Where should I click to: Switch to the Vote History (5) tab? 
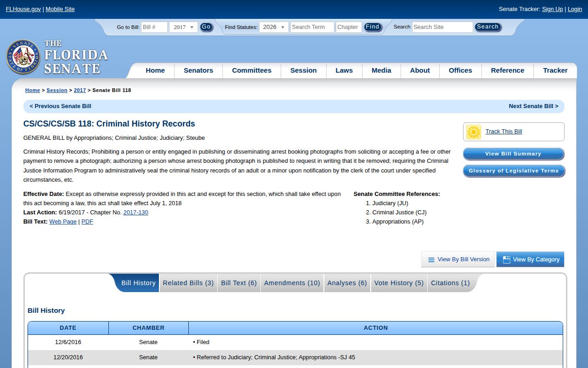point(399,283)
